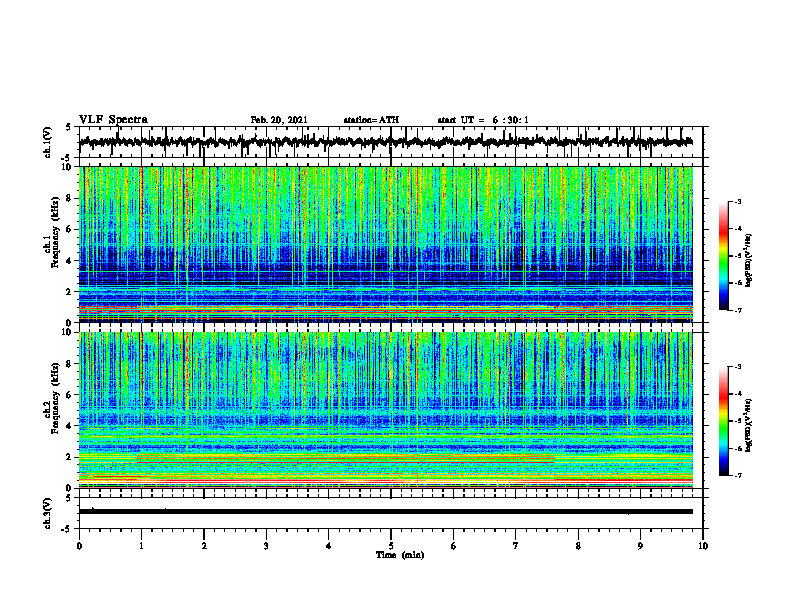Click the "-3" label on ch.1 color bar

click(x=738, y=202)
